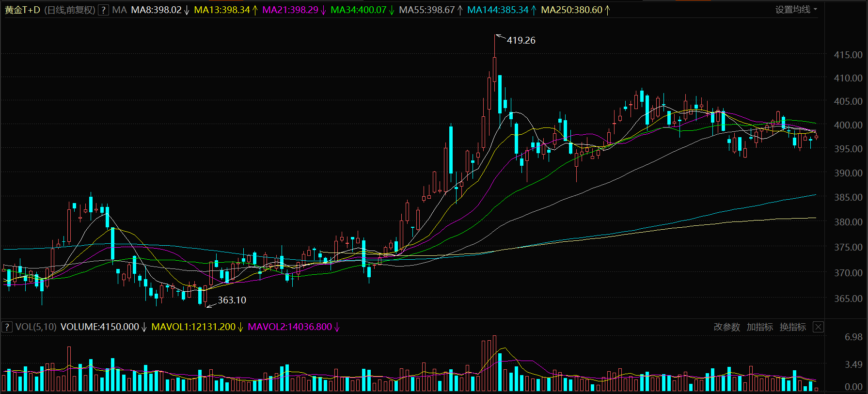Close the volume indicator panel
Viewport: 868px width, 394px height.
coord(818,327)
